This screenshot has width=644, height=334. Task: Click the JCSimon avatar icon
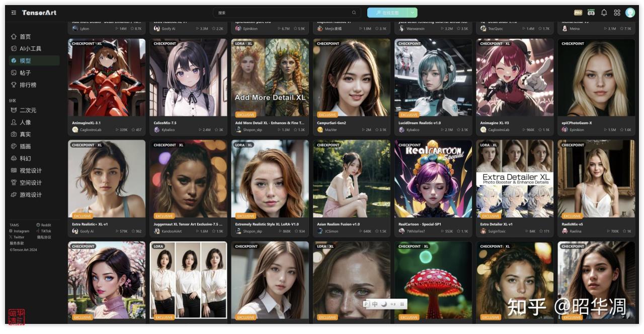point(320,231)
